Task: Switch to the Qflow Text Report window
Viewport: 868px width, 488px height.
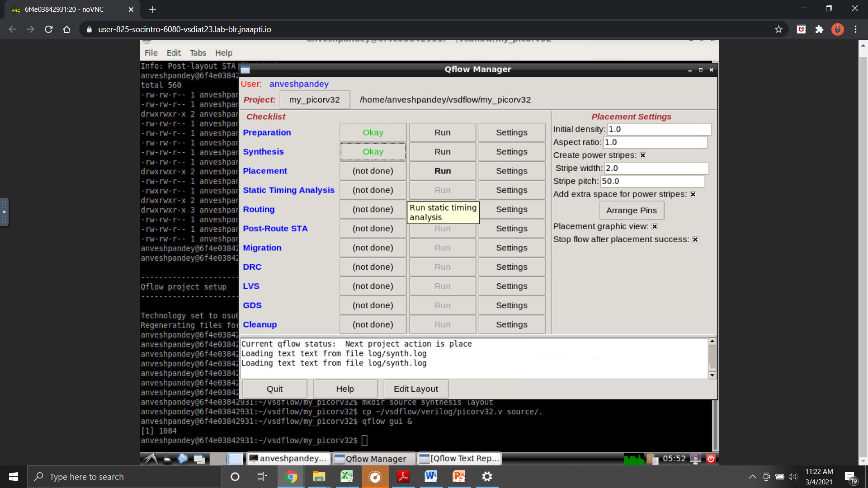Action: click(458, 458)
